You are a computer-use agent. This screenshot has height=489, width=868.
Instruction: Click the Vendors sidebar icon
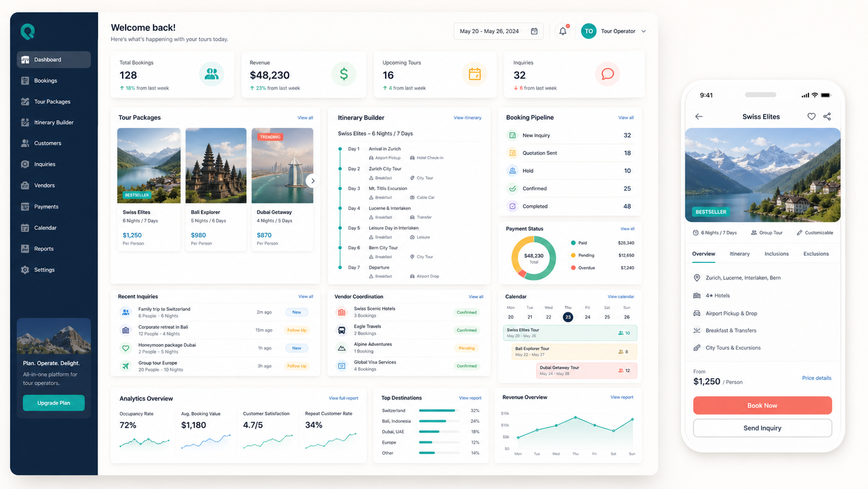[25, 186]
